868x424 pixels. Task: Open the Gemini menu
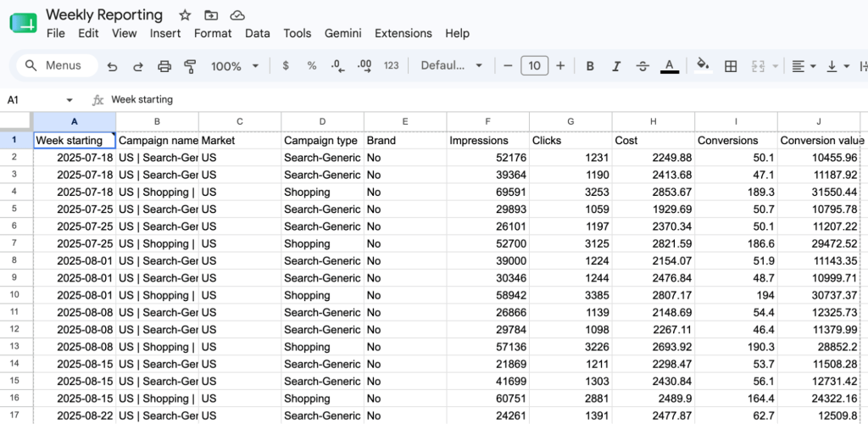coord(343,33)
